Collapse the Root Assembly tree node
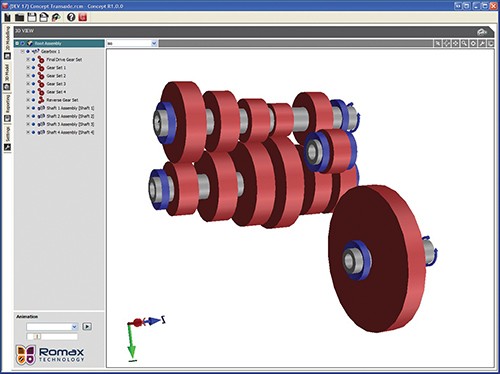This screenshot has width=500, height=374. 17,43
